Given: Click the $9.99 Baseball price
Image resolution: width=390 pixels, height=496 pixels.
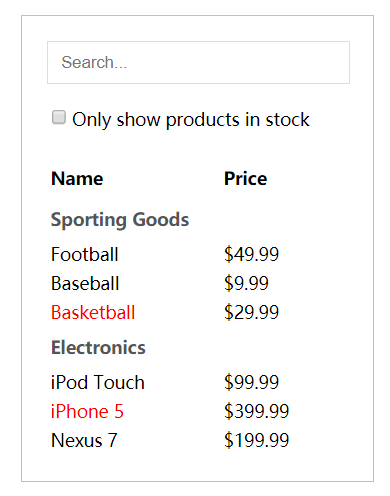Looking at the screenshot, I should [x=246, y=283].
